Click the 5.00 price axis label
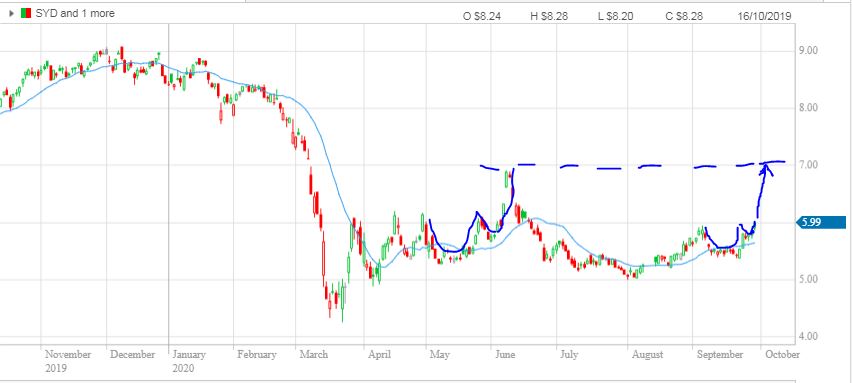Image resolution: width=852 pixels, height=383 pixels. point(810,279)
